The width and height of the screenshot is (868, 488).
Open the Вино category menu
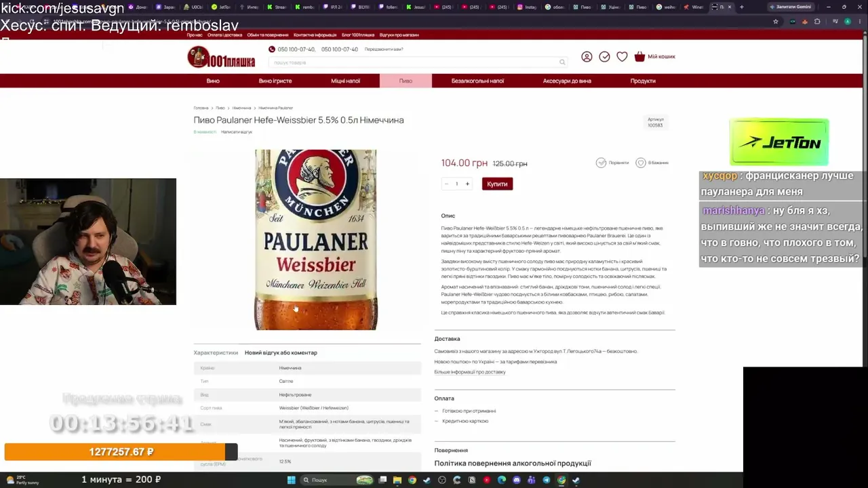pyautogui.click(x=213, y=81)
